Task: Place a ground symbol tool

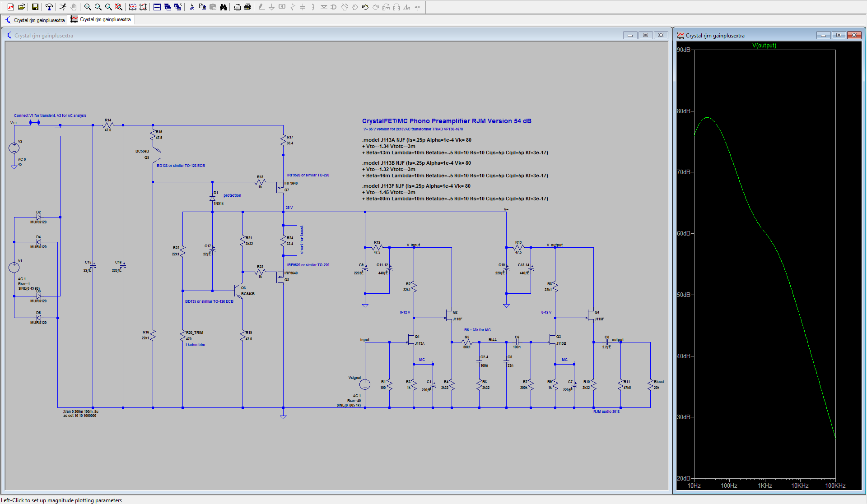Action: [x=272, y=7]
